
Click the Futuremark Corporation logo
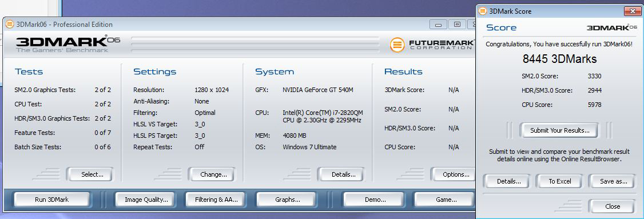click(432, 45)
